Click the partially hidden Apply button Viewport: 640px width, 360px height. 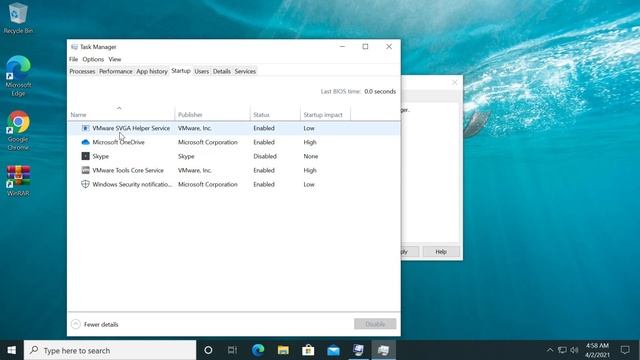(410, 252)
